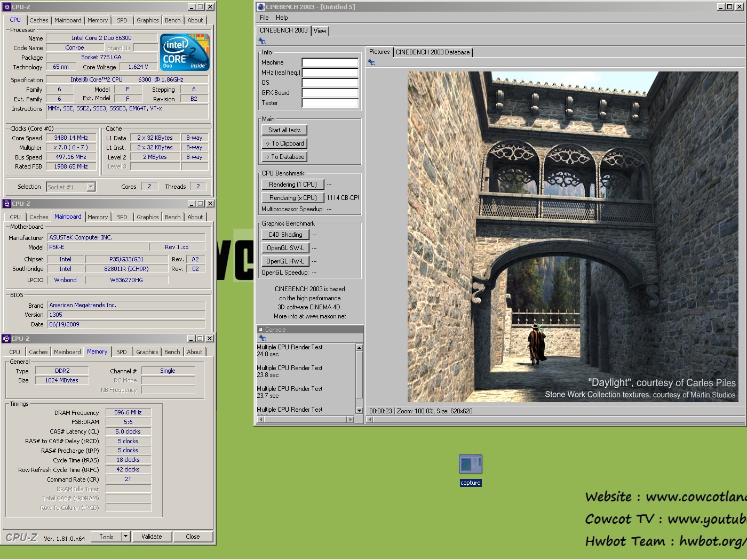Click the Core Speed value 3480.14 MHz
The width and height of the screenshot is (747, 560).
[71, 138]
